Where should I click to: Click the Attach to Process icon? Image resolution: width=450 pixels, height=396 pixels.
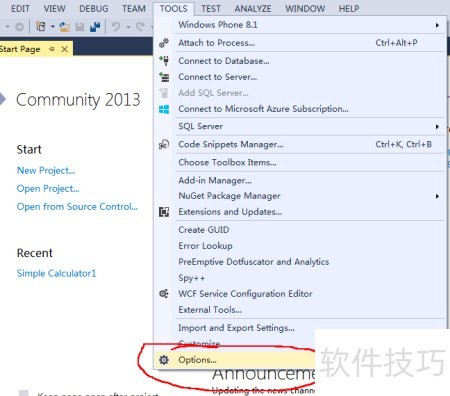164,43
